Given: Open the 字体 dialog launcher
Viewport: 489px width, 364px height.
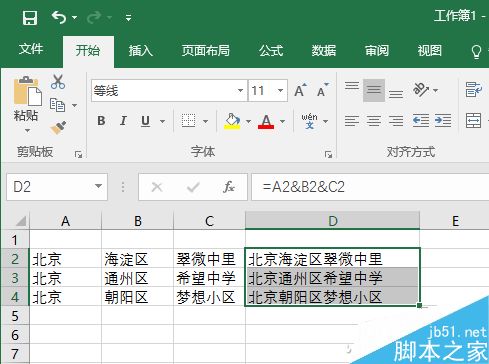Looking at the screenshot, I should pos(328,154).
